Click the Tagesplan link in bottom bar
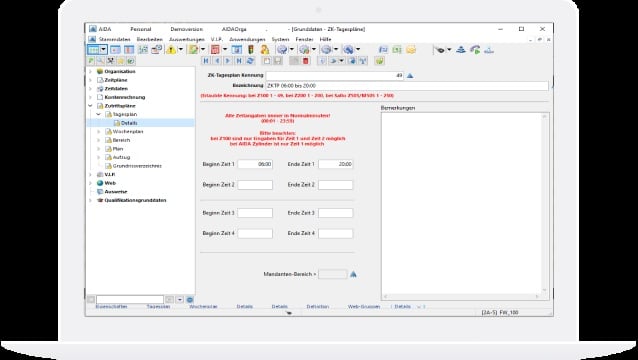Screen dimensions: 638x360 [158, 307]
